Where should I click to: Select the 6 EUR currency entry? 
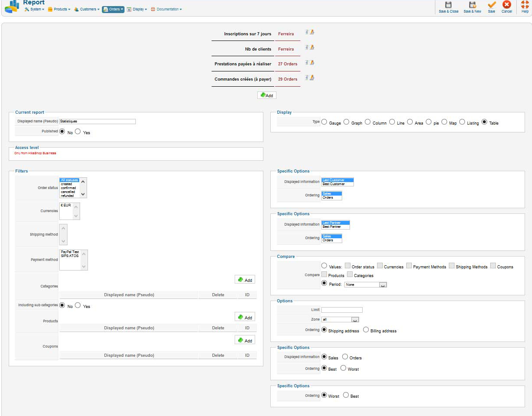pos(66,205)
